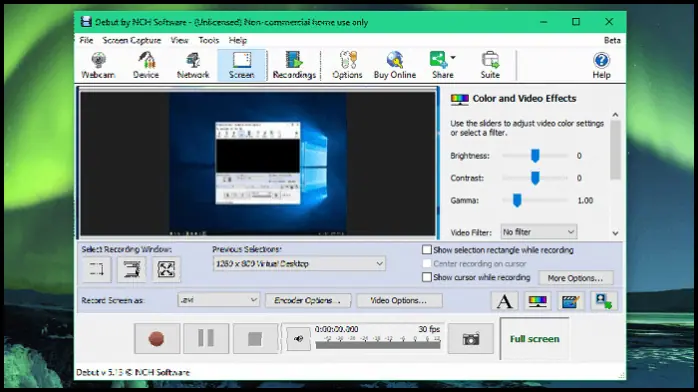Open the .avi record format dropdown
The image size is (698, 392).
(219, 300)
